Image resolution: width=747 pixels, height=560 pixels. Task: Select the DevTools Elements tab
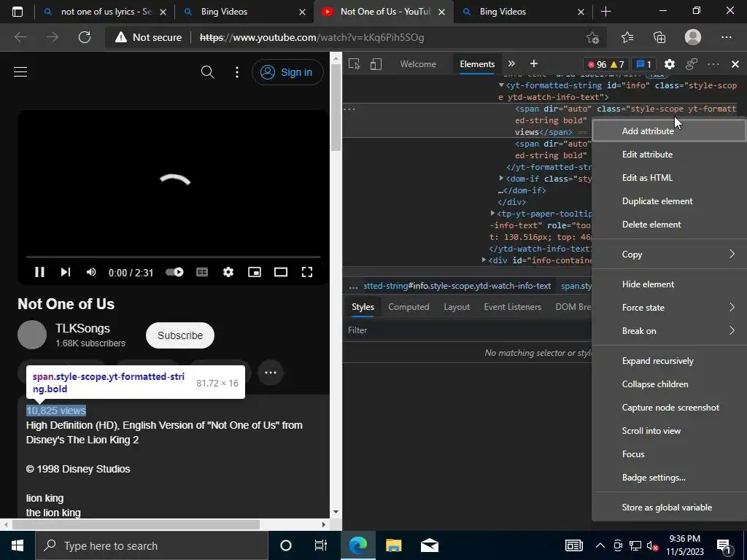477,64
